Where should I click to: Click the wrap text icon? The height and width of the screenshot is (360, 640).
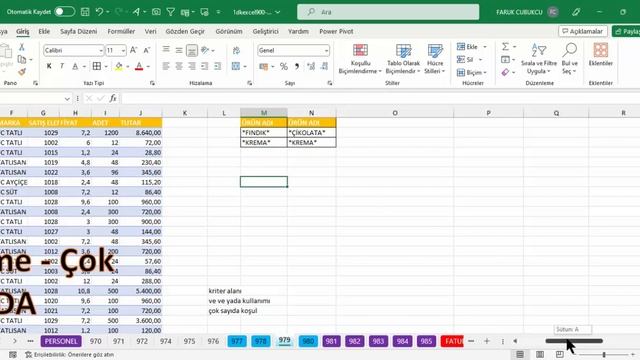tap(236, 50)
